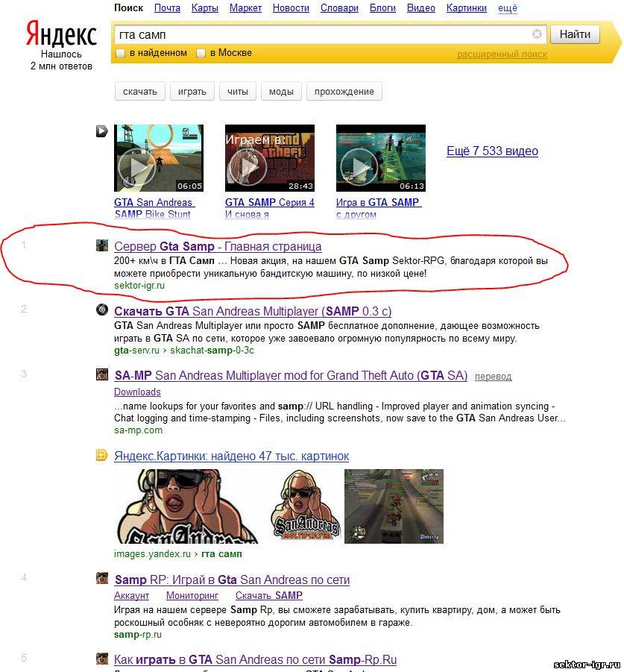Open 'Как играть в GTA San Andreas по сети' result
The height and width of the screenshot is (672, 624).
(x=255, y=659)
